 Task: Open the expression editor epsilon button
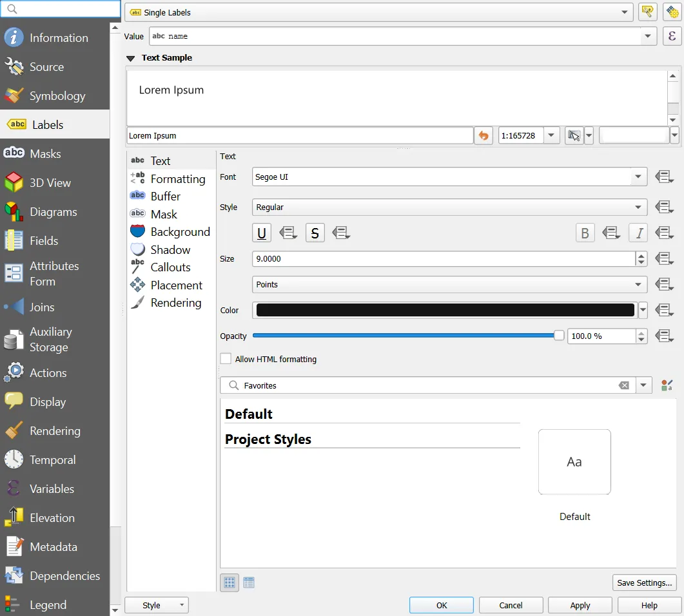(672, 36)
